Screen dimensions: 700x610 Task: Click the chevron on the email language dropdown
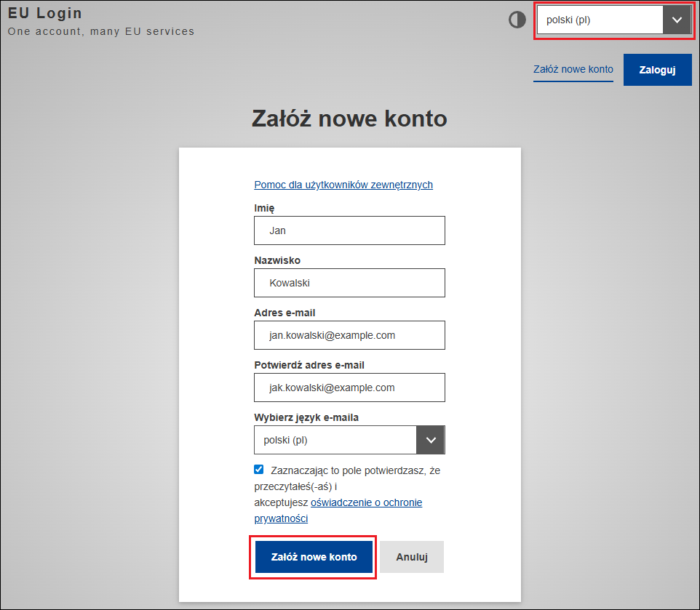coord(430,440)
